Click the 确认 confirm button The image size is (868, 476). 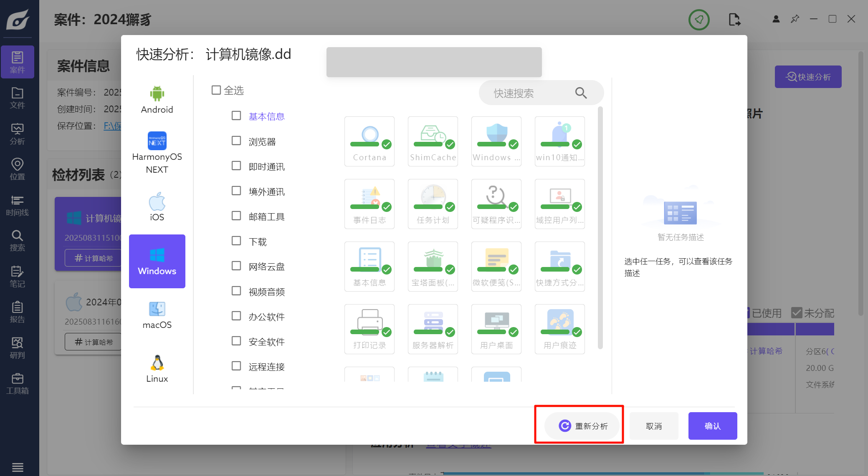click(712, 426)
